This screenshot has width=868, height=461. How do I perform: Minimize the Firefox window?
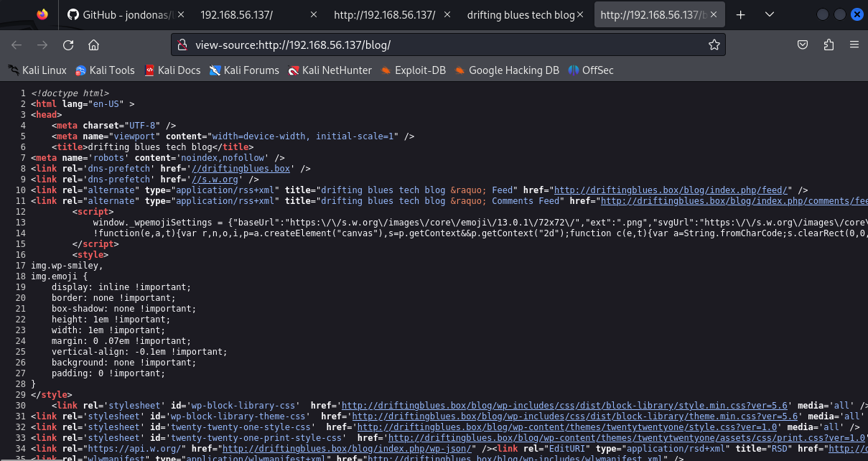(x=822, y=14)
